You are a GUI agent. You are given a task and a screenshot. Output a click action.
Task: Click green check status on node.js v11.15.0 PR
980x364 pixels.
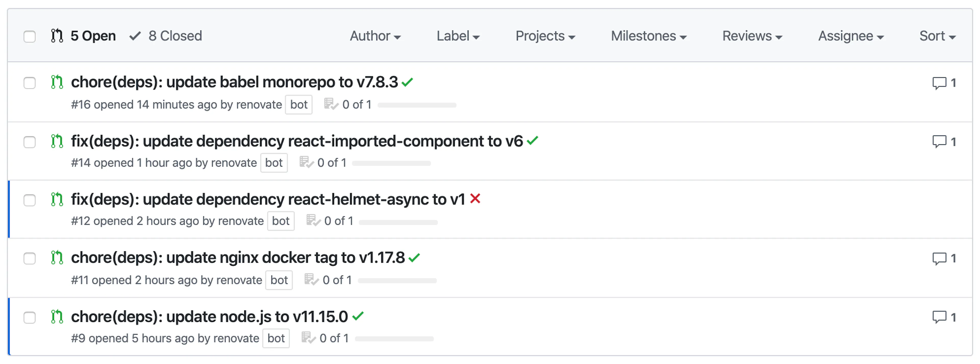pos(358,316)
